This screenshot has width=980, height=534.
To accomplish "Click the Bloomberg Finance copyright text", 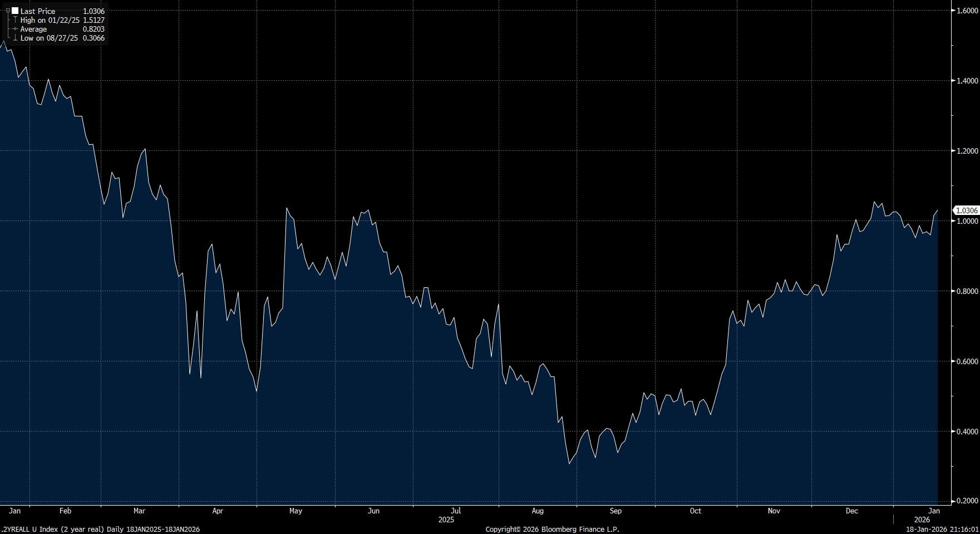I will (x=552, y=529).
